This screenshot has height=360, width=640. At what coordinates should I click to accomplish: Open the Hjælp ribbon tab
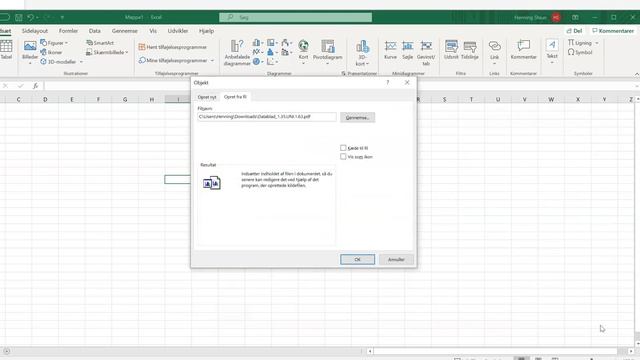(207, 31)
